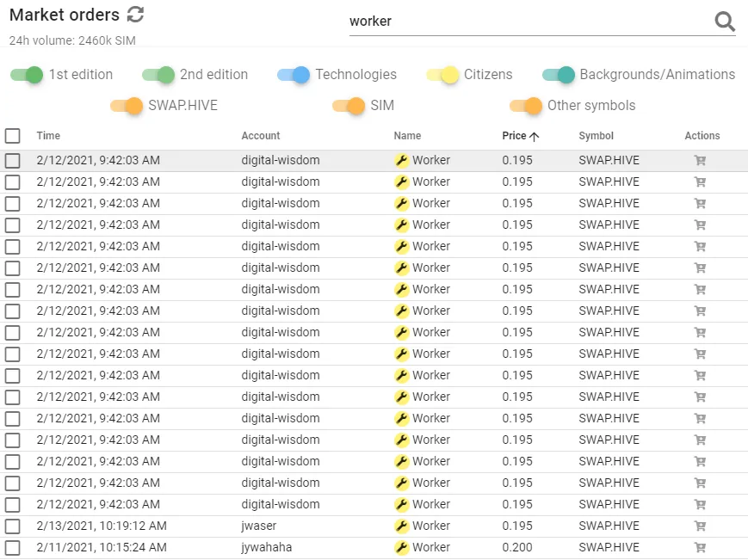Toggle the Backgrounds/Animations switch

[559, 75]
